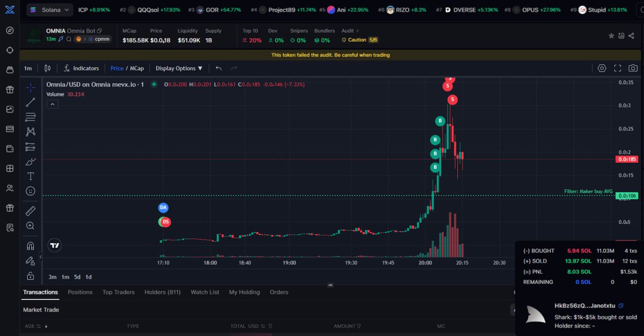644x336 pixels.
Task: Toggle stay in drawing mode pencil-lock
Action: pyautogui.click(x=31, y=261)
